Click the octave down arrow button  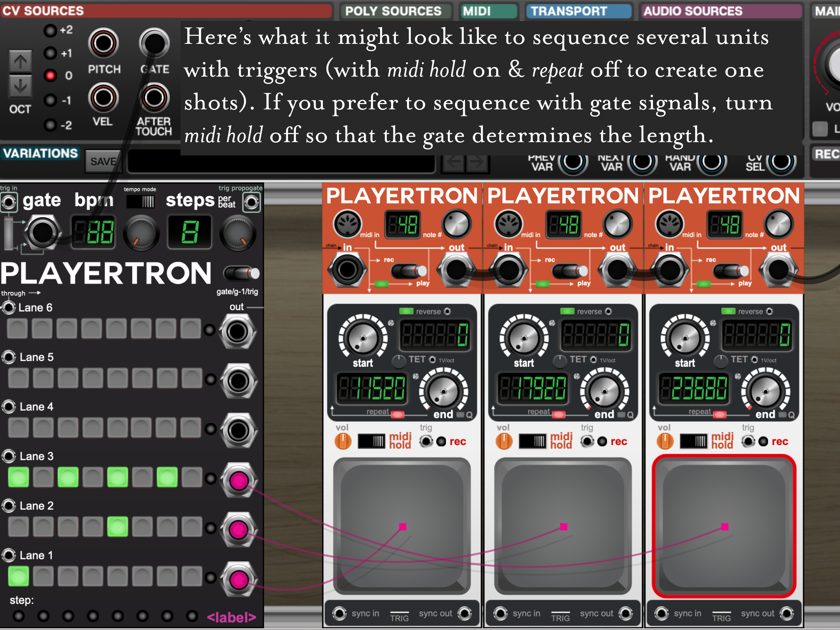[20, 86]
